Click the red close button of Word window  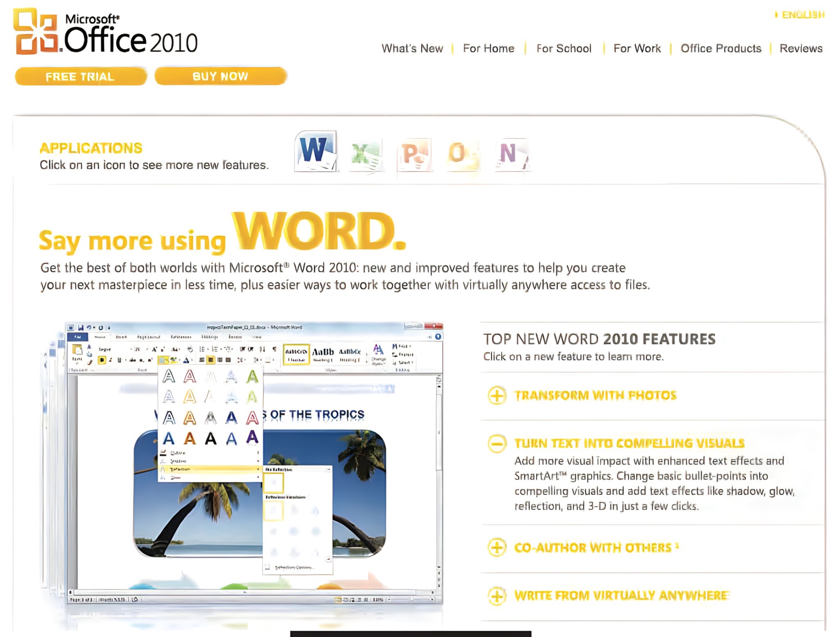point(434,326)
